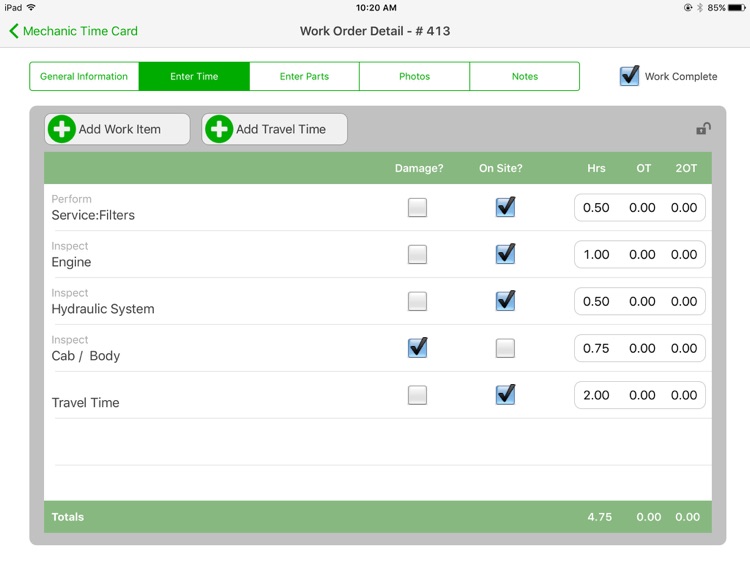This screenshot has width=750, height=563.
Task: Edit OT value for Travel Time row
Action: [x=642, y=395]
